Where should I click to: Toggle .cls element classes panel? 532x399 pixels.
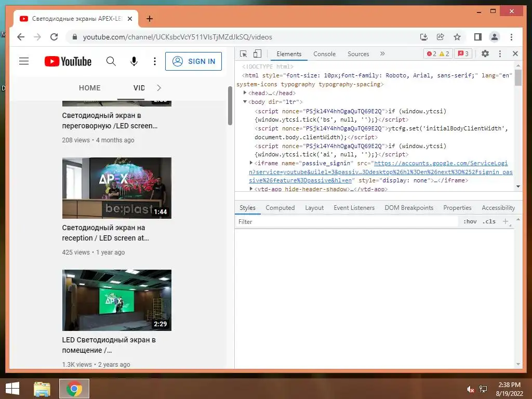[489, 221]
